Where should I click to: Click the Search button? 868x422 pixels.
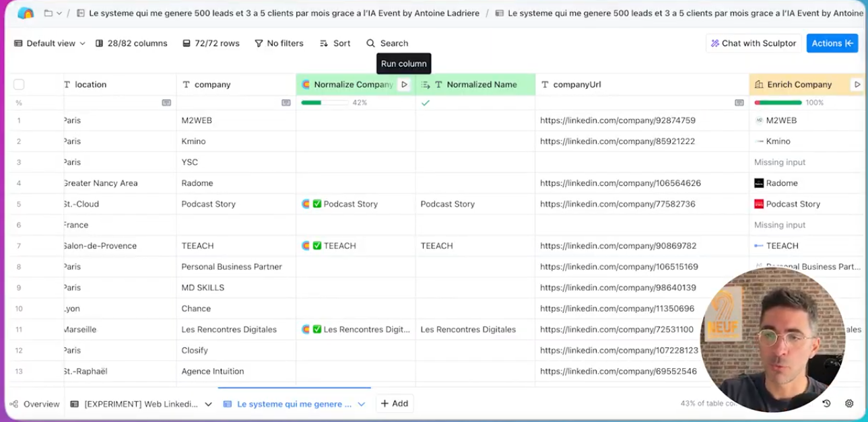click(387, 43)
